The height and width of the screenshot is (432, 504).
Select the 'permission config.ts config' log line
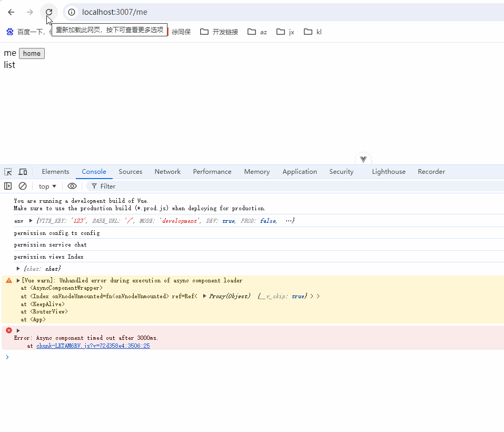tap(57, 233)
